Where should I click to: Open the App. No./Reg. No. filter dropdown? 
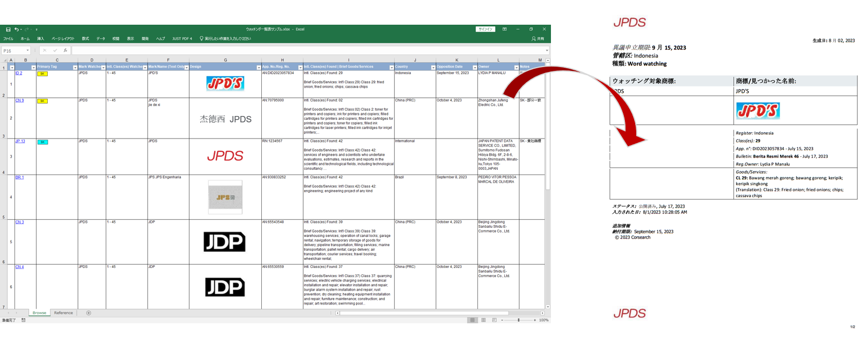click(300, 68)
